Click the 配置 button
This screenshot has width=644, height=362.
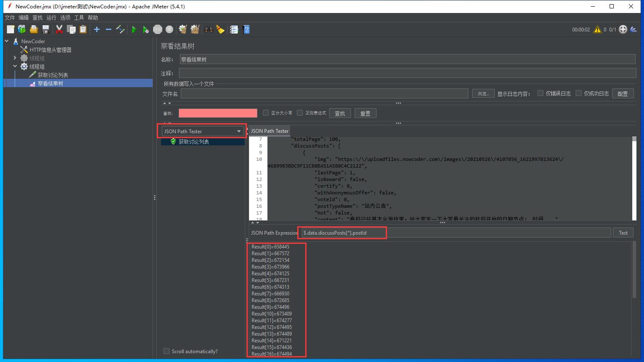pyautogui.click(x=623, y=93)
